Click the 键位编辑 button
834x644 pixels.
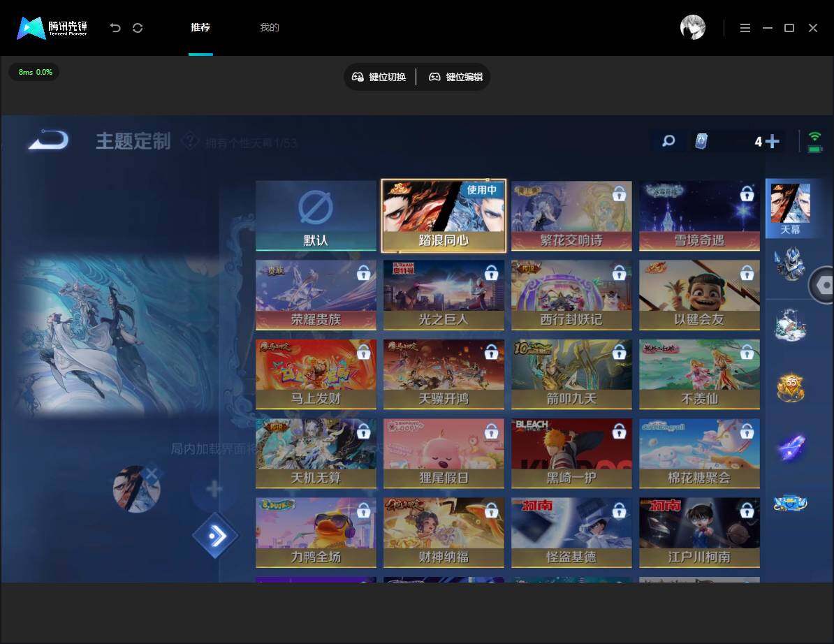456,77
